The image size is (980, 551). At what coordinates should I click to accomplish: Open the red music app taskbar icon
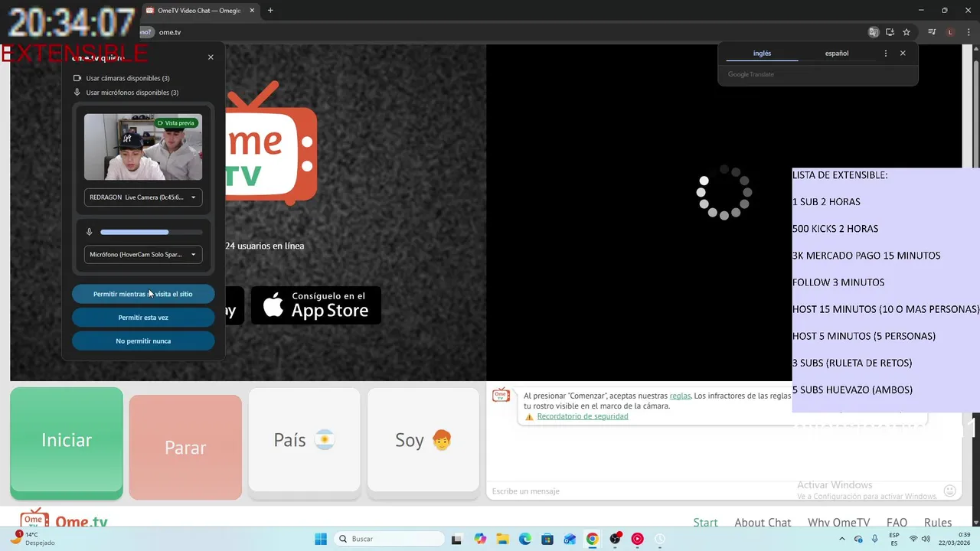click(638, 539)
